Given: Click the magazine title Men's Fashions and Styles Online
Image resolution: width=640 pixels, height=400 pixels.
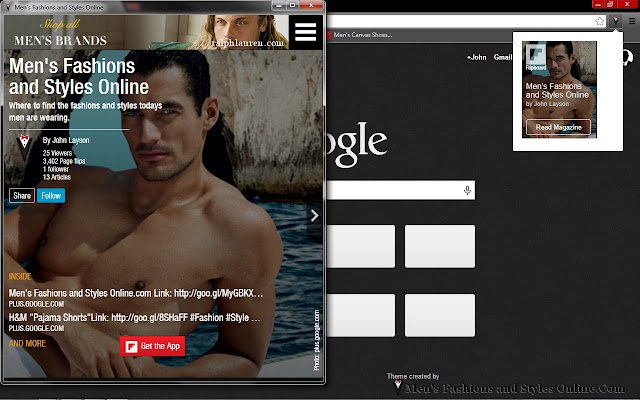Looking at the screenshot, I should coord(79,76).
